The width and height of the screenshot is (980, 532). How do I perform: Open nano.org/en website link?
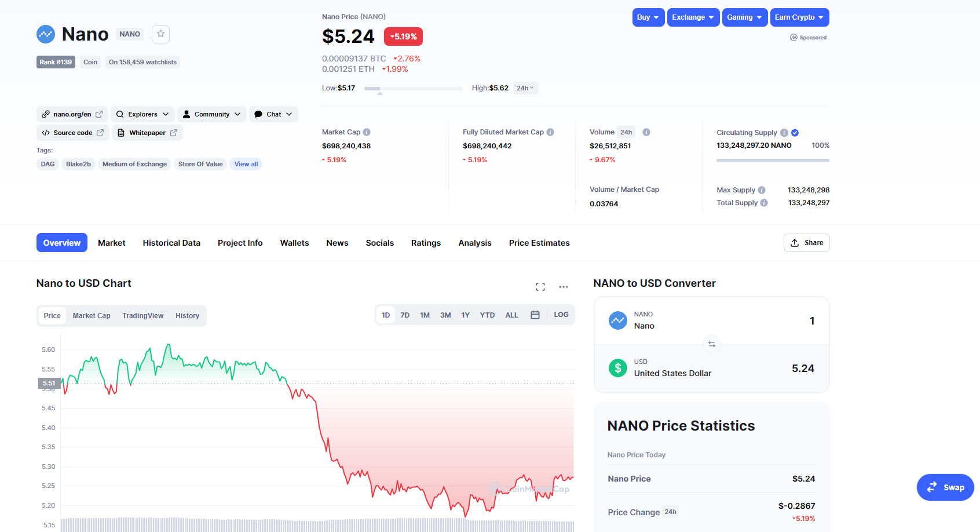pos(72,114)
